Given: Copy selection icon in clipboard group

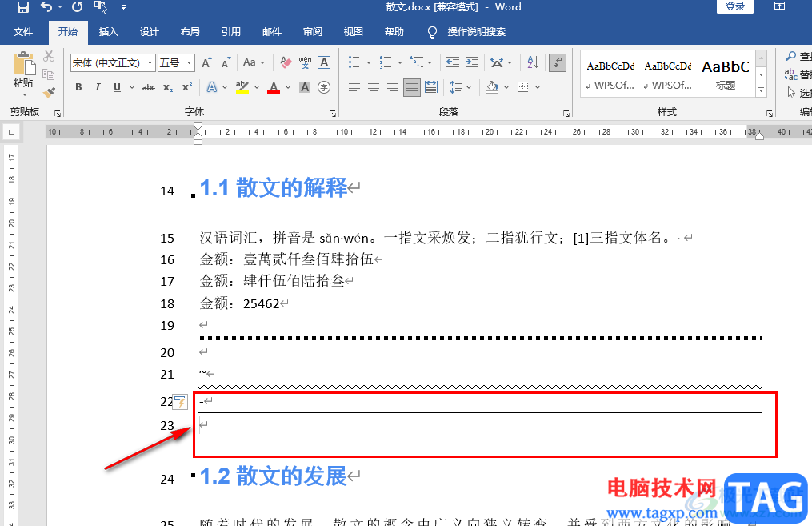Looking at the screenshot, I should [x=49, y=74].
